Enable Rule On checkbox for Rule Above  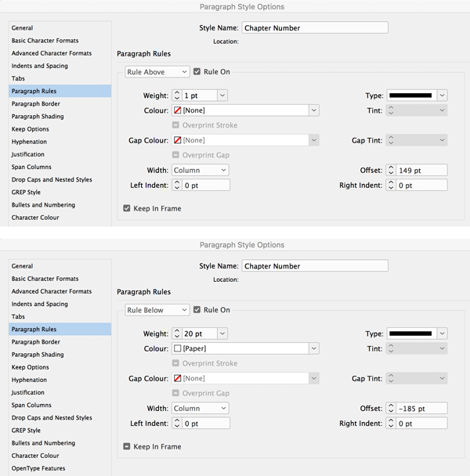pos(197,72)
